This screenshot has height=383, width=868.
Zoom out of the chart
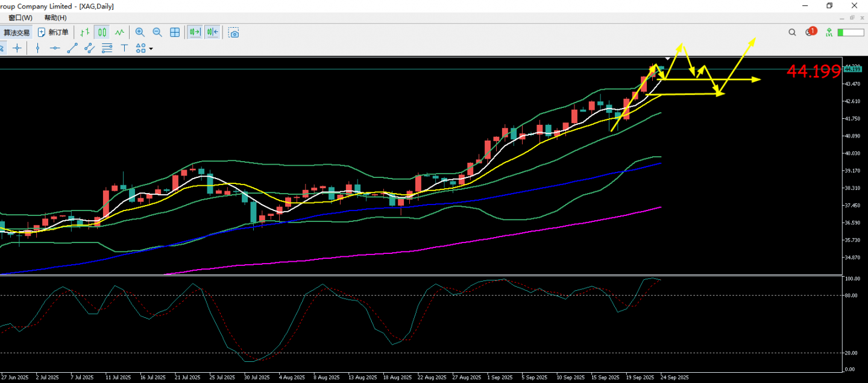pyautogui.click(x=157, y=33)
